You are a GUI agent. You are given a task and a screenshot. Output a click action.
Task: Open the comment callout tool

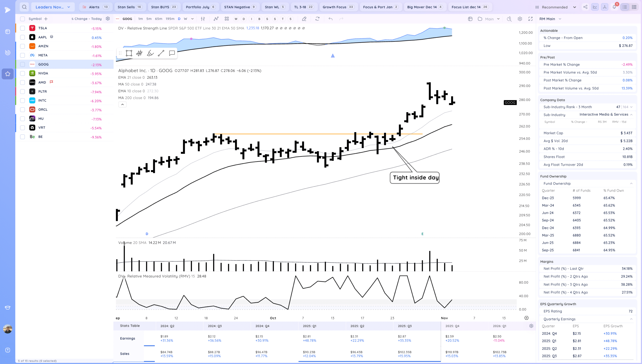pos(172,53)
